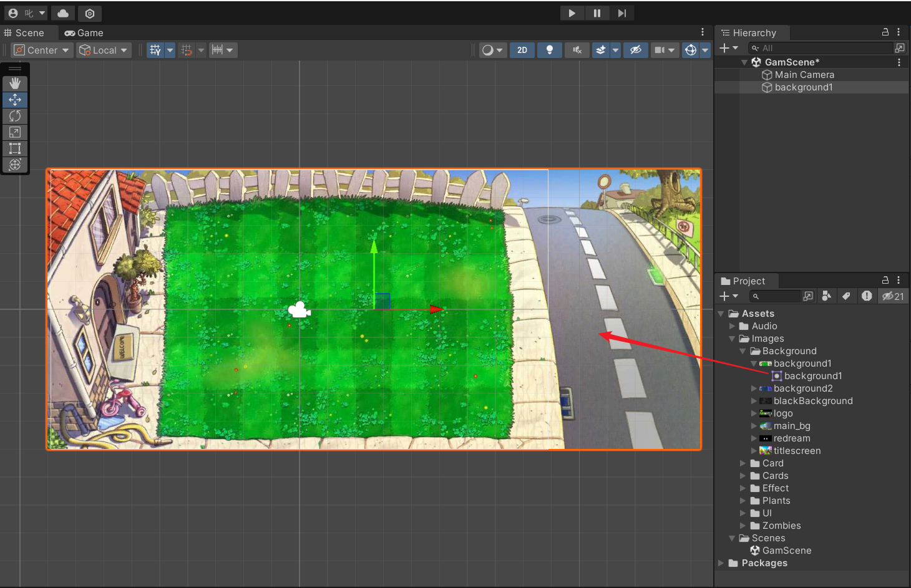Select Main Camera in Hierarchy

(804, 75)
